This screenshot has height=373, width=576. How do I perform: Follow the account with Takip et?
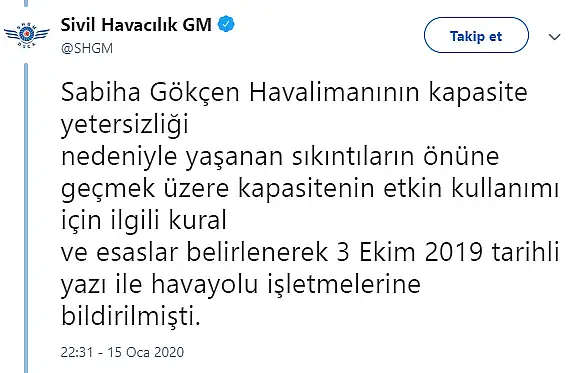coord(476,35)
